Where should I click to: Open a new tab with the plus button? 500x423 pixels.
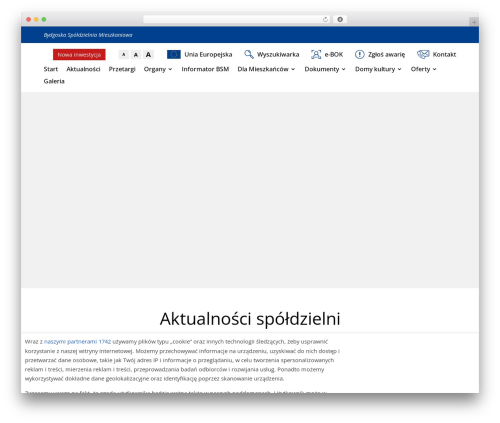pyautogui.click(x=474, y=22)
